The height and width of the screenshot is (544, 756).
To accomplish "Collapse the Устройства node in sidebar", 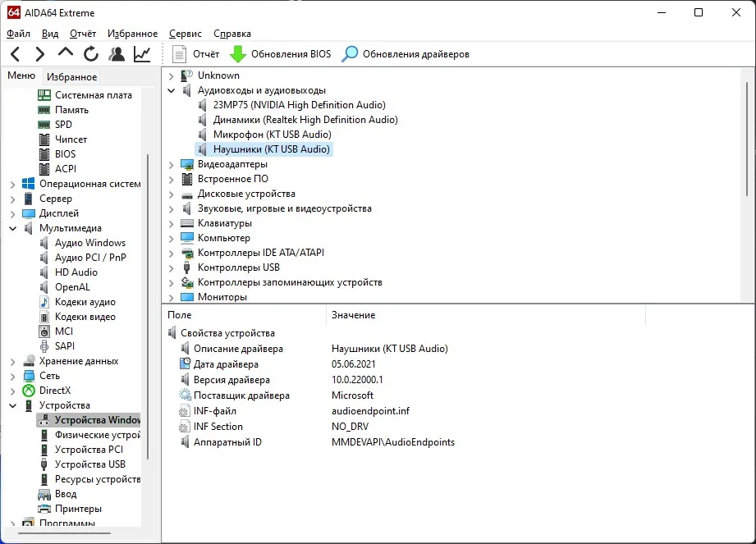I will [x=13, y=405].
